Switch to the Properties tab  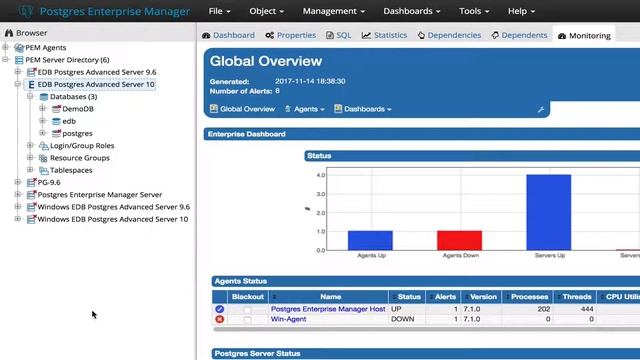click(291, 36)
